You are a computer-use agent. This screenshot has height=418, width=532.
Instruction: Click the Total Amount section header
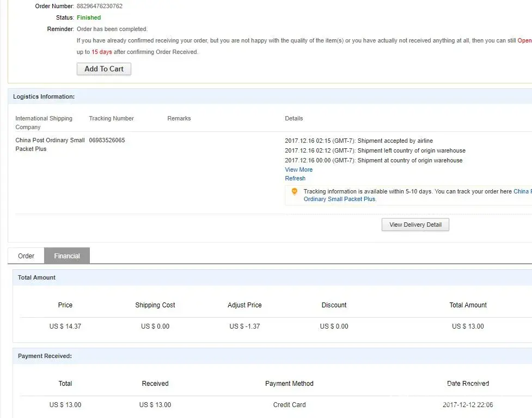pos(36,277)
